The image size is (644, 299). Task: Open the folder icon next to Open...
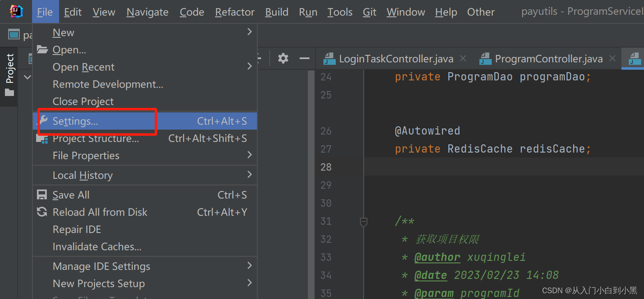click(42, 50)
